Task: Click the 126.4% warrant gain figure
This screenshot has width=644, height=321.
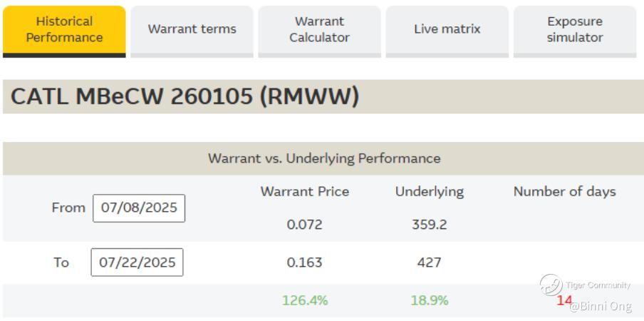Action: (305, 300)
